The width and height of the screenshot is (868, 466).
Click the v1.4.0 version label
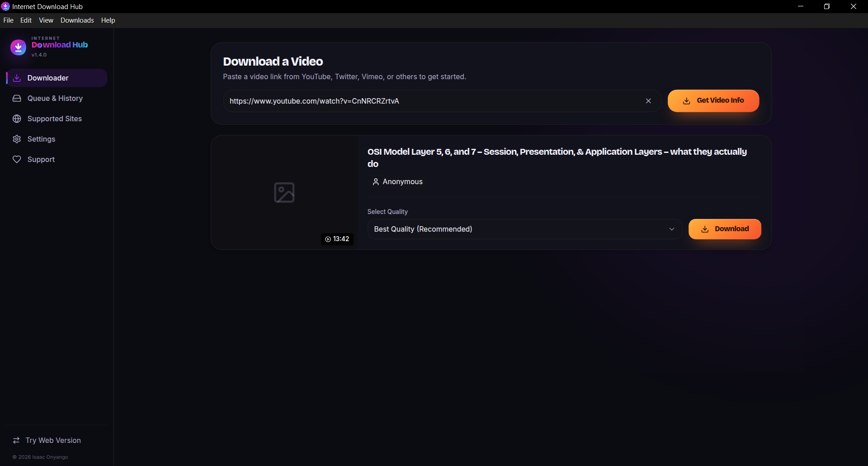[39, 55]
